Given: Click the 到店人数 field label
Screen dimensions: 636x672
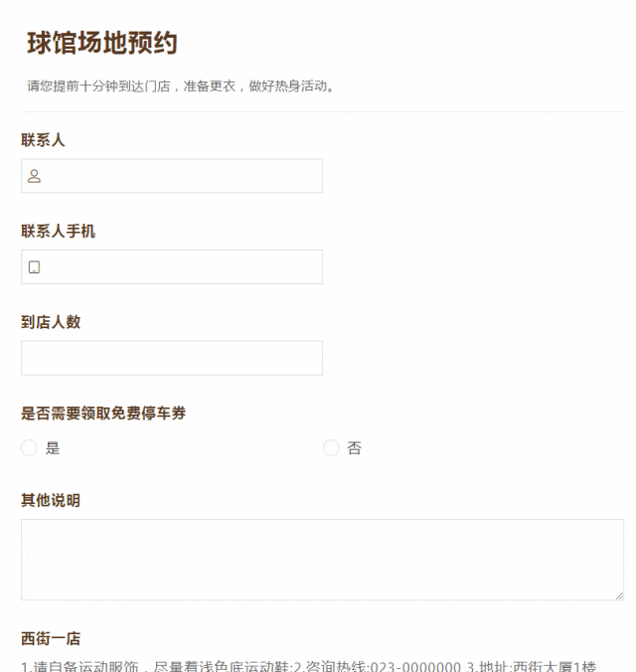Looking at the screenshot, I should pos(51,322).
